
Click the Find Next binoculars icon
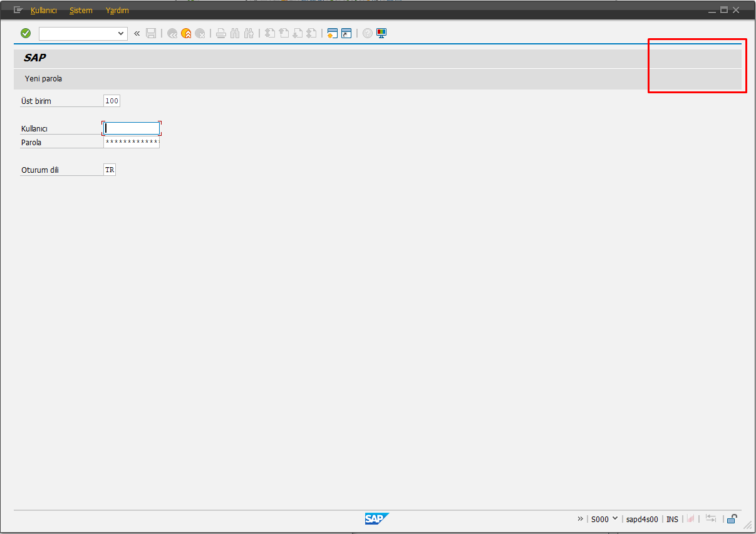tap(249, 34)
